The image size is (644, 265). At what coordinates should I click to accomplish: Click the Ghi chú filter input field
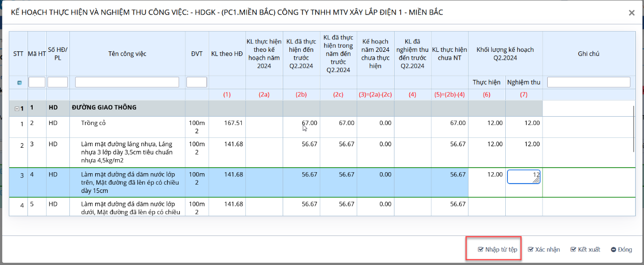coord(589,82)
